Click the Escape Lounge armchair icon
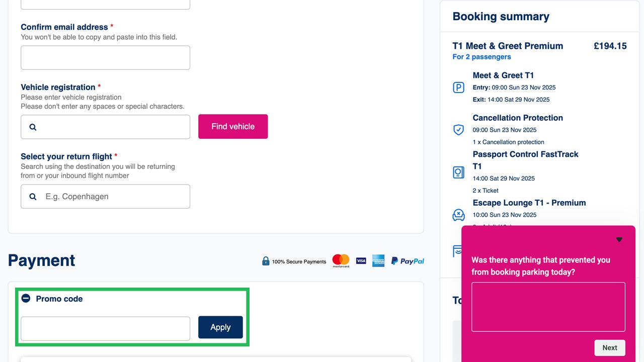644x362 pixels. pos(458,215)
